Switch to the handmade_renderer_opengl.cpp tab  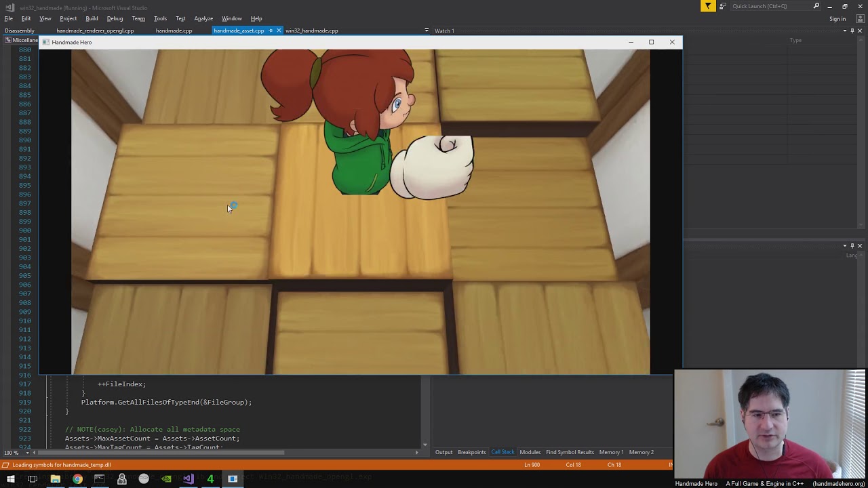click(95, 30)
